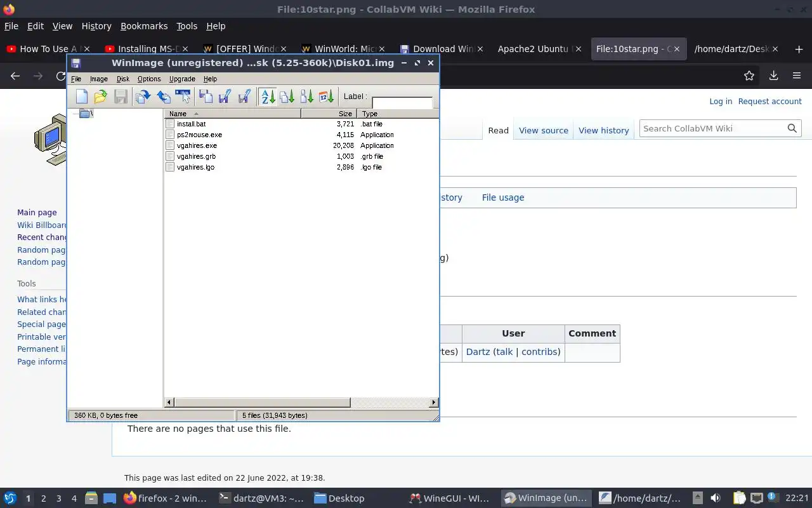Click the grey floppy-with-pencil toolbar icon

(x=244, y=97)
